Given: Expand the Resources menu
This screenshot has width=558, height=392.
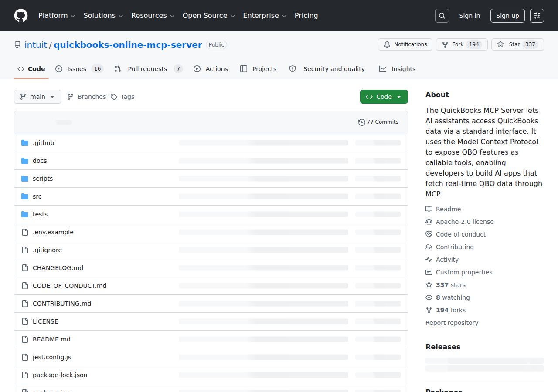Looking at the screenshot, I should point(153,16).
